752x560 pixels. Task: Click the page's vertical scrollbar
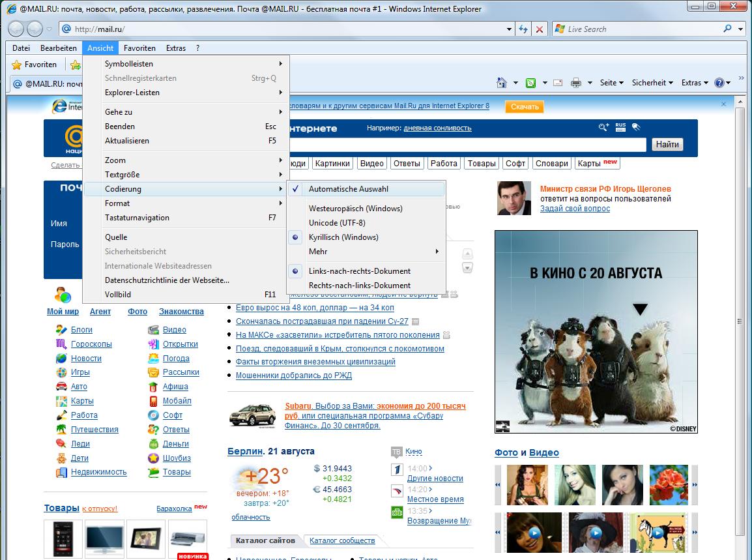point(741,321)
